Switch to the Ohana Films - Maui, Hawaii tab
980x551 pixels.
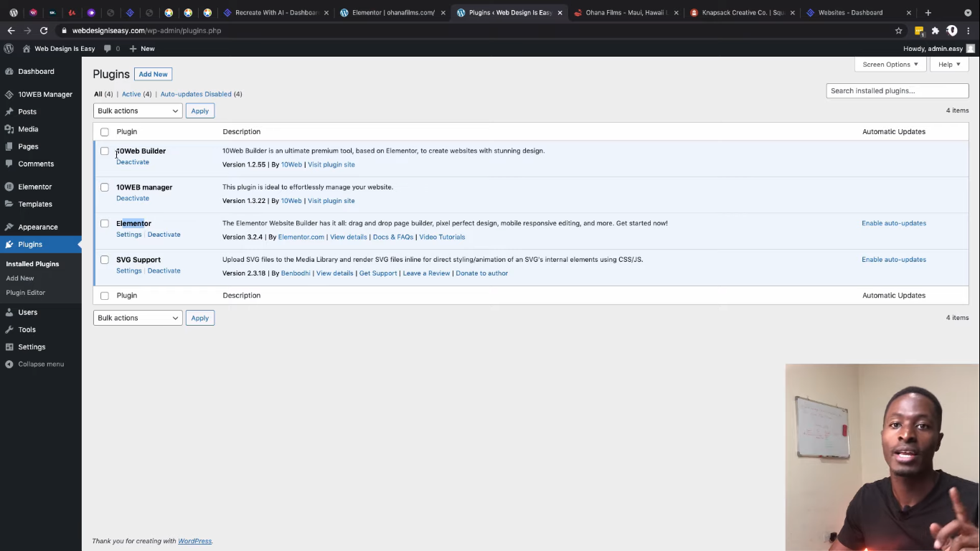point(627,12)
